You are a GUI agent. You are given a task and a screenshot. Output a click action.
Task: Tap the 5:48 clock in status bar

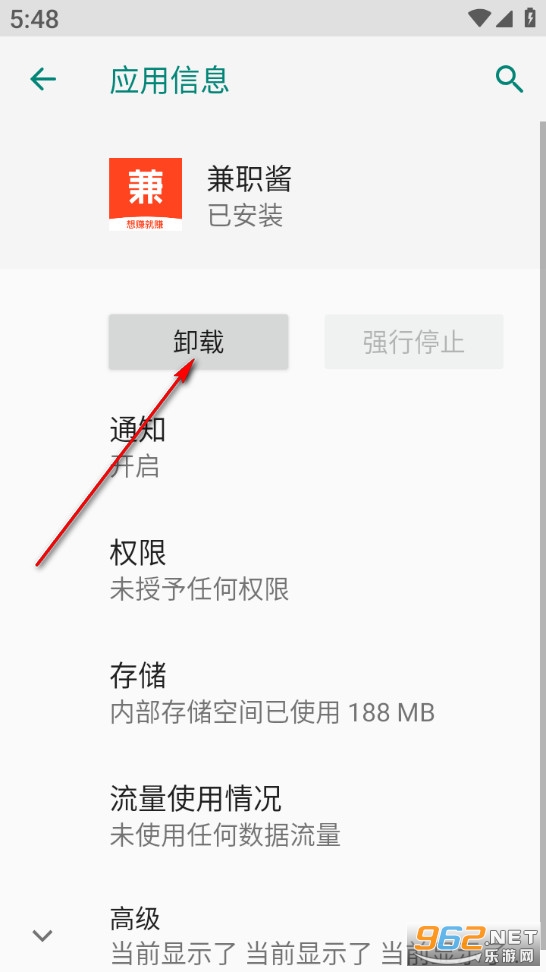pyautogui.click(x=34, y=19)
